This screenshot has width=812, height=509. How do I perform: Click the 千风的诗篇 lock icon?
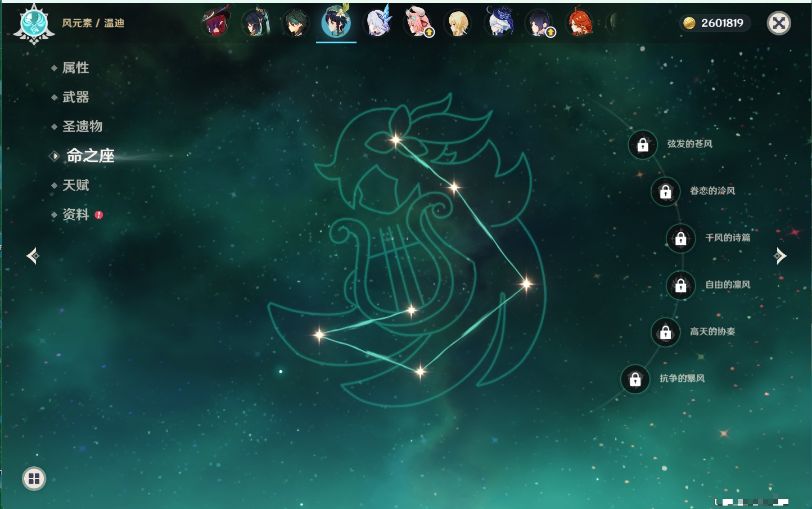[x=680, y=238]
